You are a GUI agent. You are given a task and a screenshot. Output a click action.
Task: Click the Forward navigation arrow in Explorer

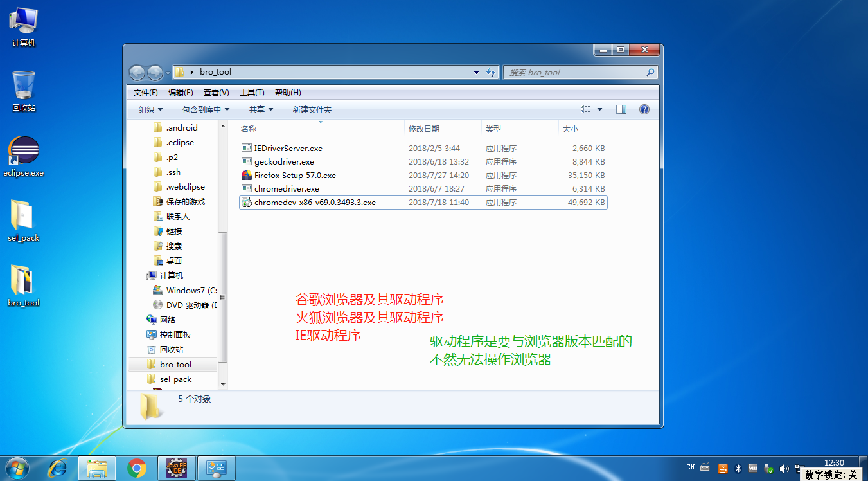155,72
